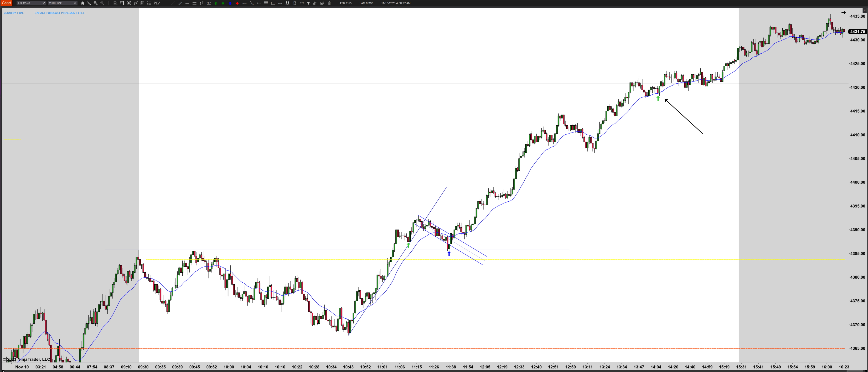Select the crosshair cursor tool
The height and width of the screenshot is (372, 868).
(109, 3)
